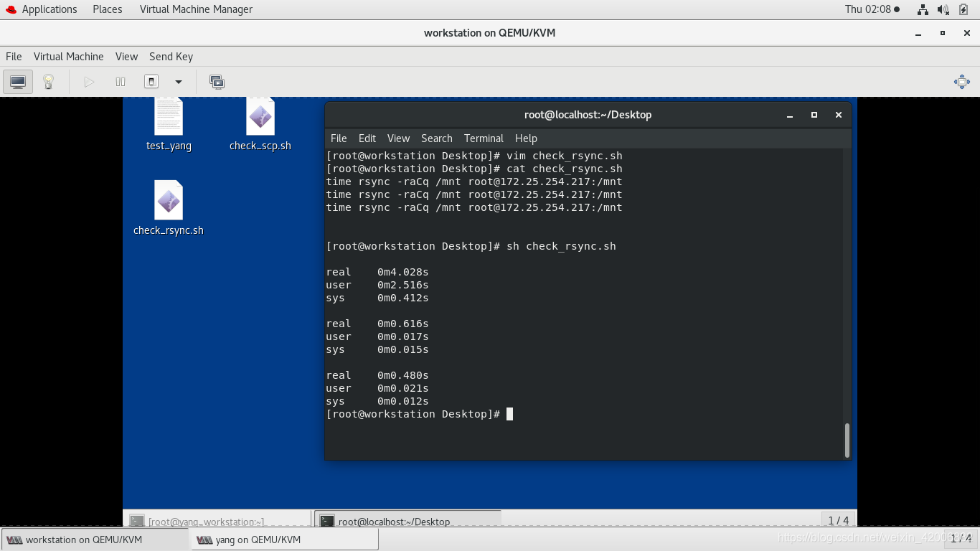Viewport: 980px width, 551px height.
Task: Minimize the root@localhost terminal window
Action: [x=790, y=115]
